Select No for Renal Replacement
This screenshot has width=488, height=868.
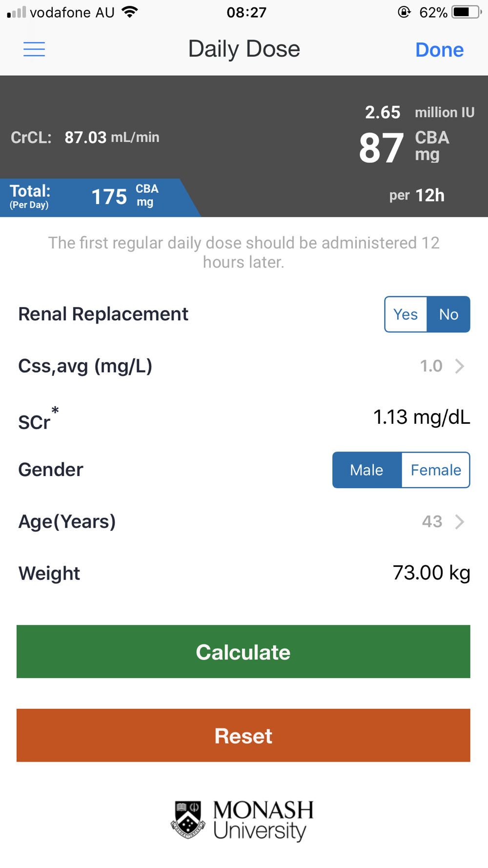[448, 314]
